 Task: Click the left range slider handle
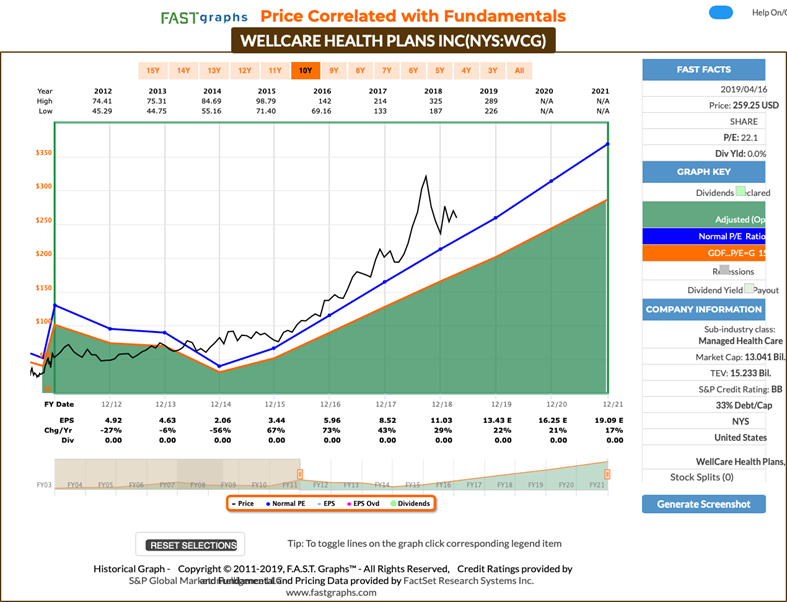[x=300, y=474]
